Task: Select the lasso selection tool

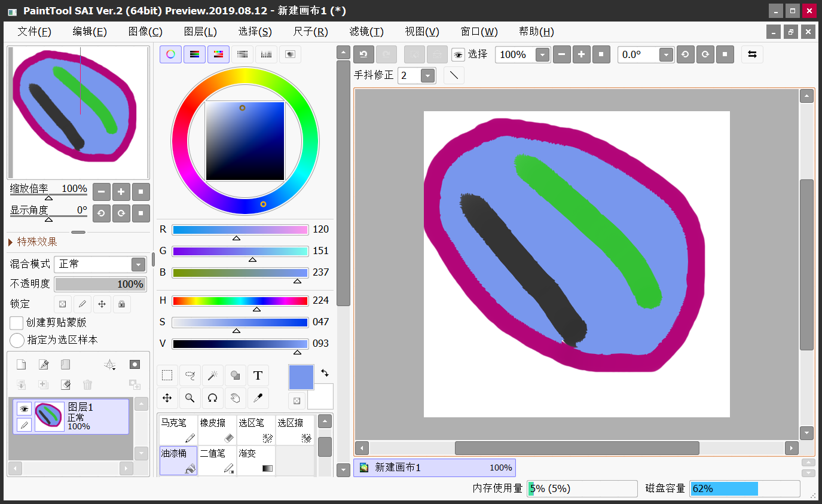Action: pyautogui.click(x=190, y=375)
